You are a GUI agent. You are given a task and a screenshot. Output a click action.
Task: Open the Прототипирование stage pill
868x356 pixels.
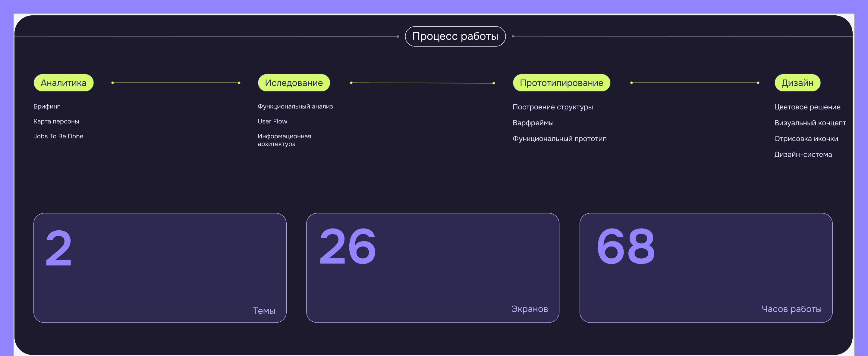pyautogui.click(x=561, y=82)
